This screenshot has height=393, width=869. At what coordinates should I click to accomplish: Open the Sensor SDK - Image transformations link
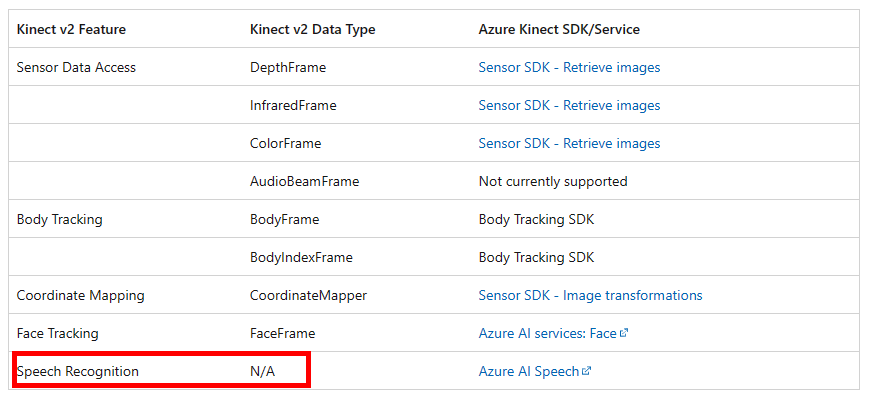point(590,295)
